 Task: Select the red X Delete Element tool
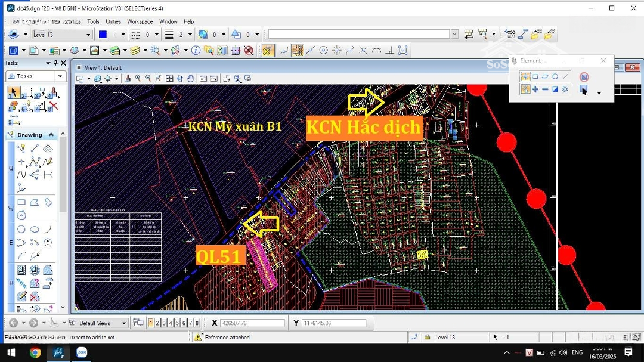click(x=53, y=106)
